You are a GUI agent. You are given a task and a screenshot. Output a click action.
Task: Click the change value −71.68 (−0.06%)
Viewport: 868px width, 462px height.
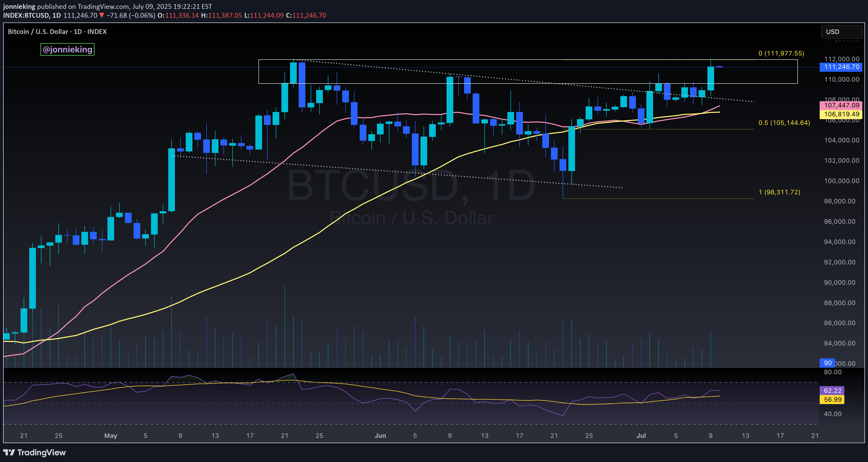[131, 15]
